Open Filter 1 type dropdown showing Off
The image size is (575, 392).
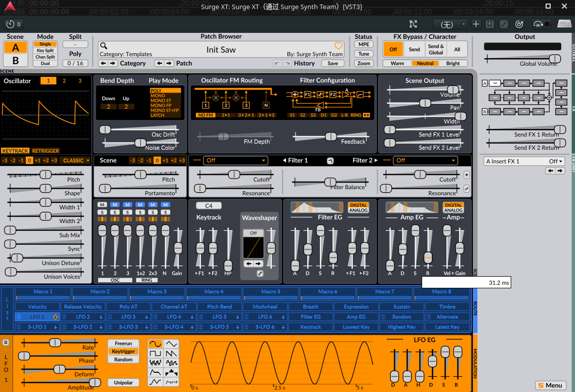pos(235,160)
